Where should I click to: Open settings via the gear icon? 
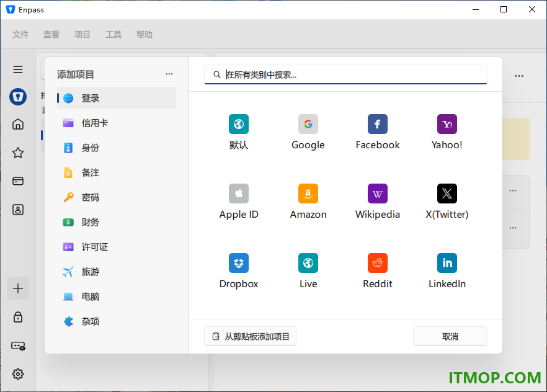pyautogui.click(x=18, y=374)
